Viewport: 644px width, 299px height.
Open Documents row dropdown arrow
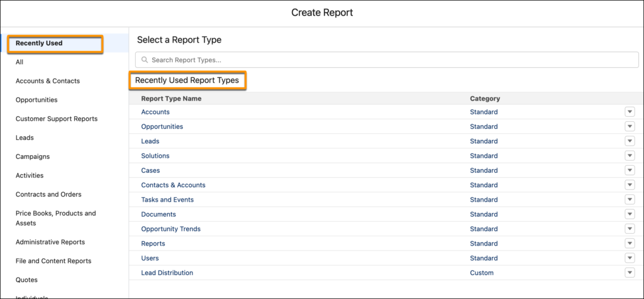[630, 214]
